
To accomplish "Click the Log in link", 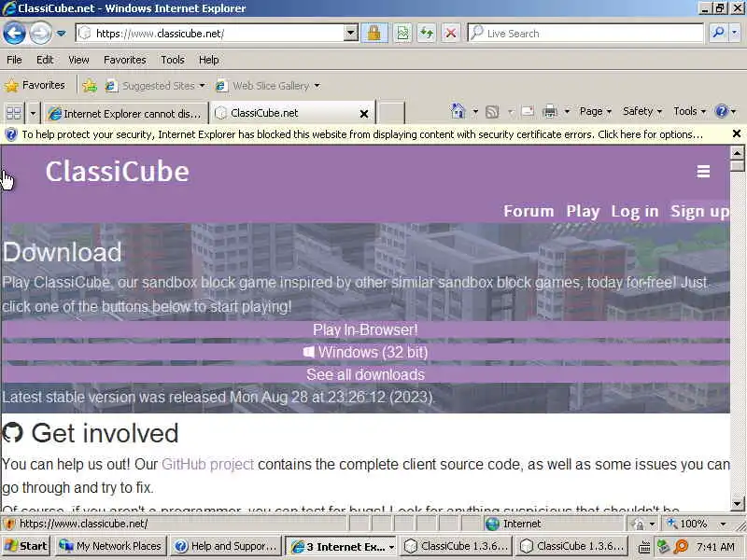I will click(635, 211).
